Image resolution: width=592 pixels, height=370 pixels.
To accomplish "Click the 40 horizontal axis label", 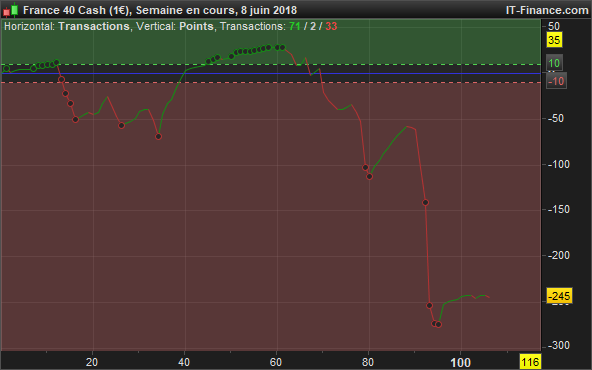I will point(184,362).
